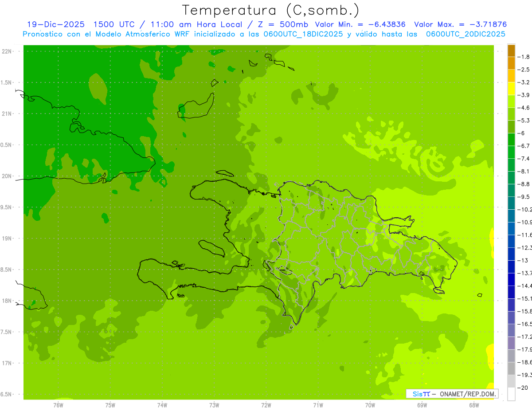Click the '-3.2' colorbar label

pyautogui.click(x=524, y=82)
